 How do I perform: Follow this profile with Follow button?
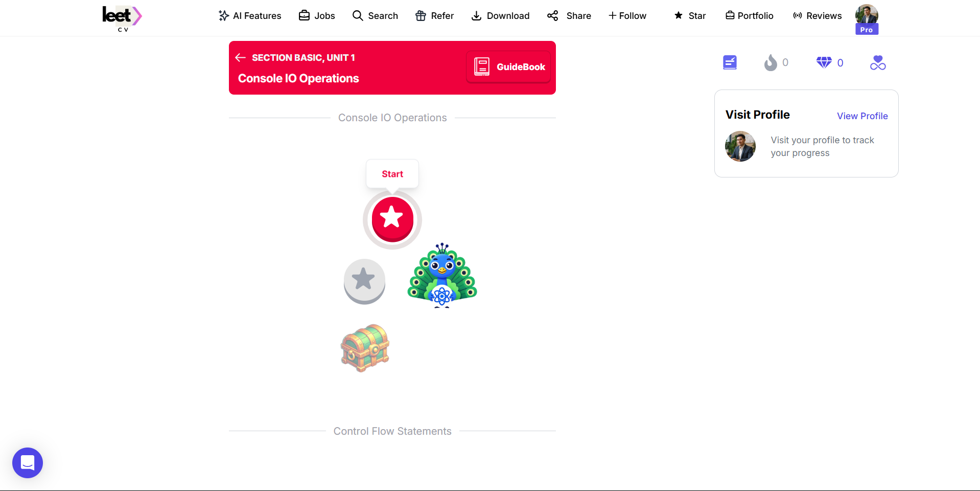[x=627, y=16]
